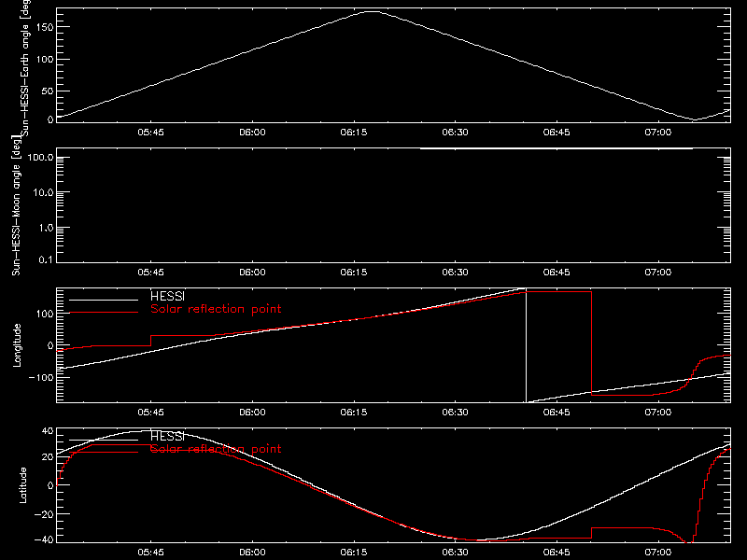The height and width of the screenshot is (560, 747).
Task: Click the Sun-HESSI-Earth angle axis title
Action: pyautogui.click(x=25, y=68)
